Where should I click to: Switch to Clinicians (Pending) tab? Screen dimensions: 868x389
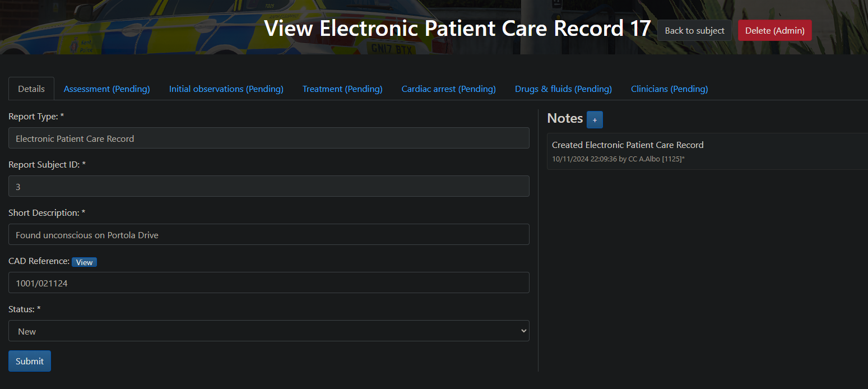pos(669,89)
